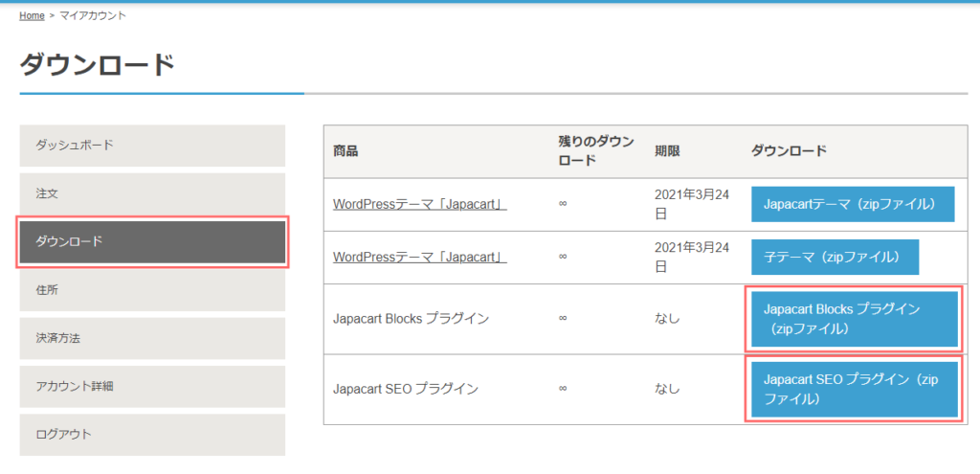Download Japacart SEO プラグイン zip file
Viewport: 980px width, 474px height.
(855, 389)
